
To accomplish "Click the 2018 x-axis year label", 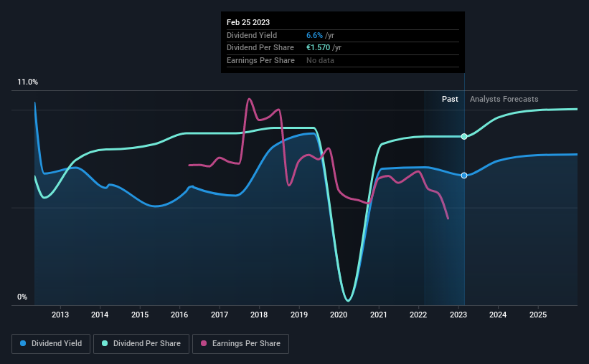I will pos(259,315).
